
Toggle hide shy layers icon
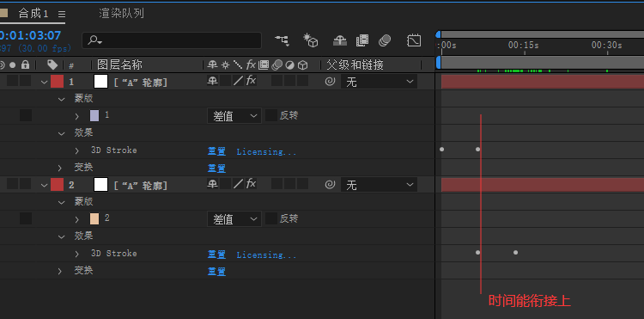340,40
